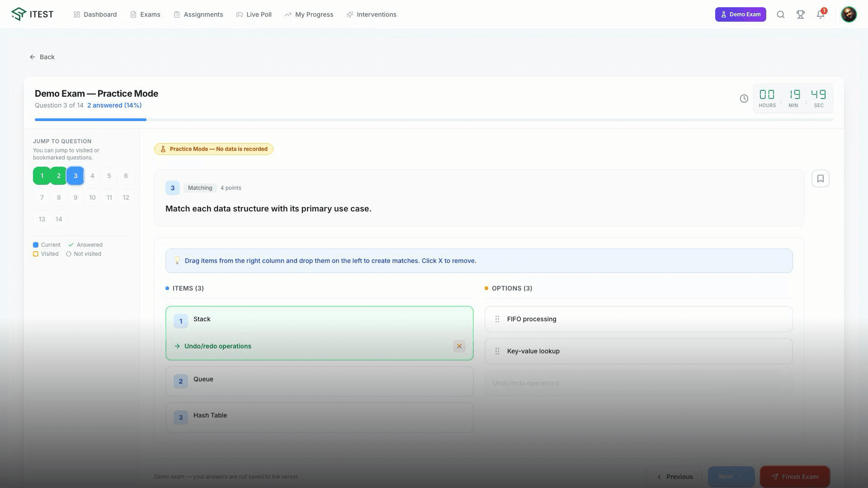Click the Previous button
This screenshot has width=868, height=488.
pos(675,477)
